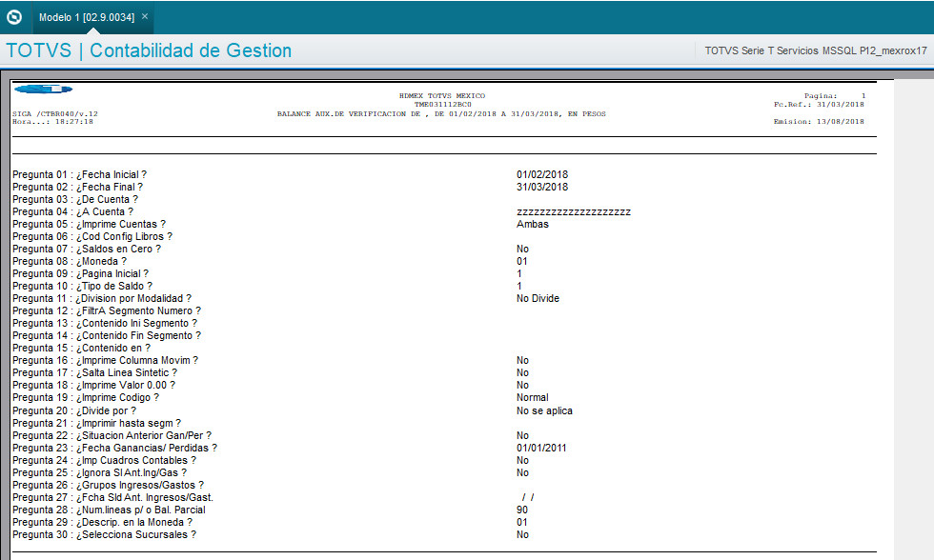Click the HDMEX TOTVS MEXICO header
The image size is (934, 560).
[442, 96]
